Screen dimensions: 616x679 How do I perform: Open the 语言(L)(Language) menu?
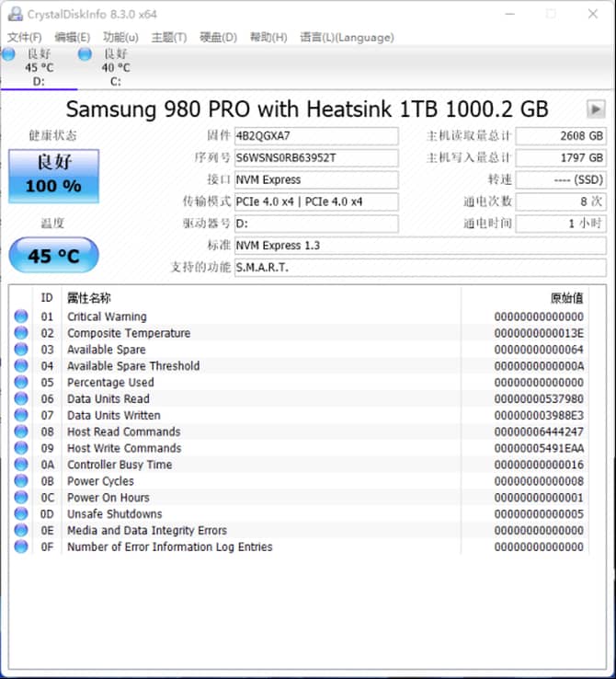point(347,38)
